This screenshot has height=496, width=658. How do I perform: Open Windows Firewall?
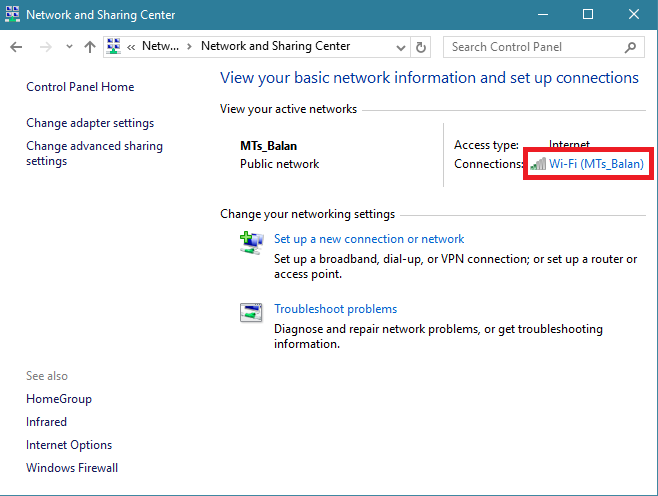[72, 468]
